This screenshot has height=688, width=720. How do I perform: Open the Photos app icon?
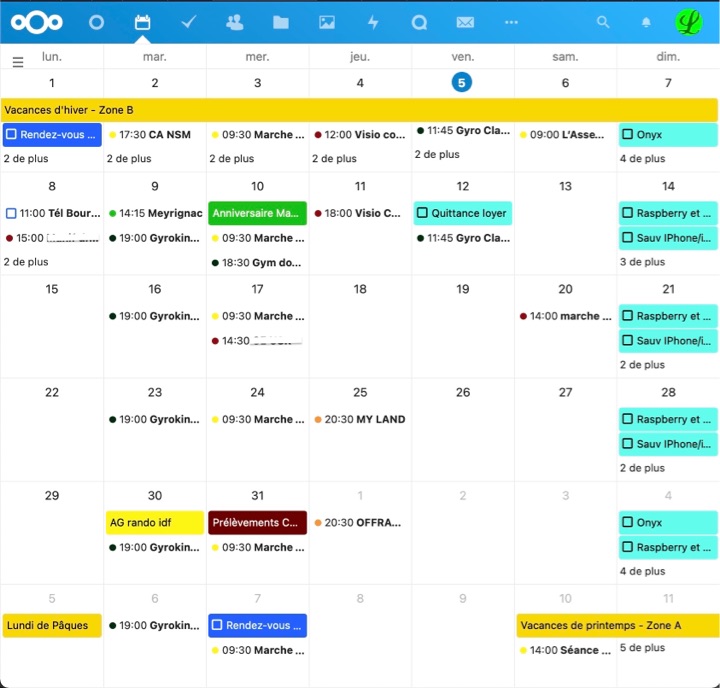pos(327,22)
